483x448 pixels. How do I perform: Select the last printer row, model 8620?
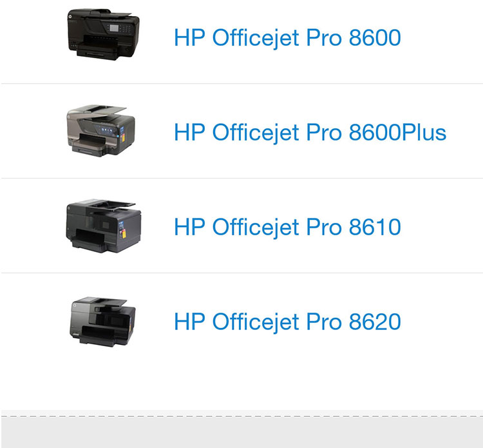coord(241,342)
